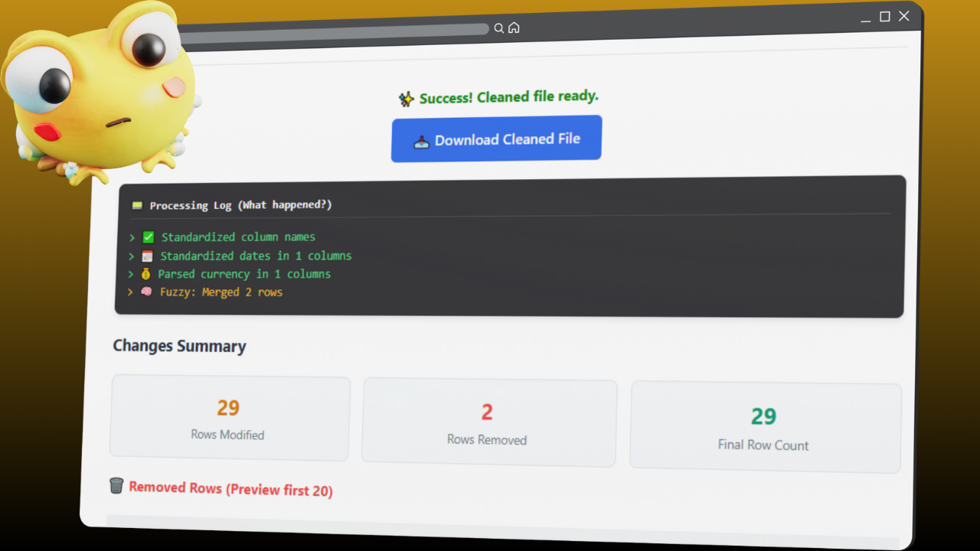Screen dimensions: 980x551
Task: Click the sparkles icon beside the success message
Action: pos(407,98)
